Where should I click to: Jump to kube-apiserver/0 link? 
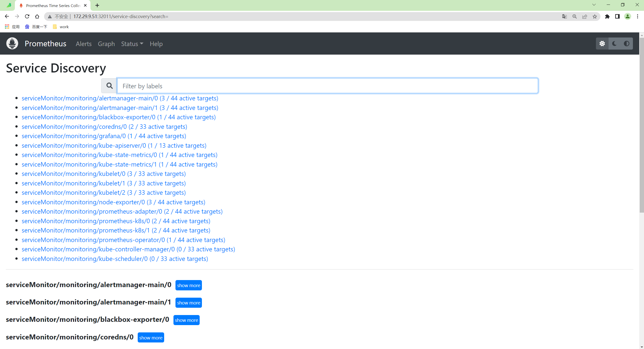click(x=114, y=145)
